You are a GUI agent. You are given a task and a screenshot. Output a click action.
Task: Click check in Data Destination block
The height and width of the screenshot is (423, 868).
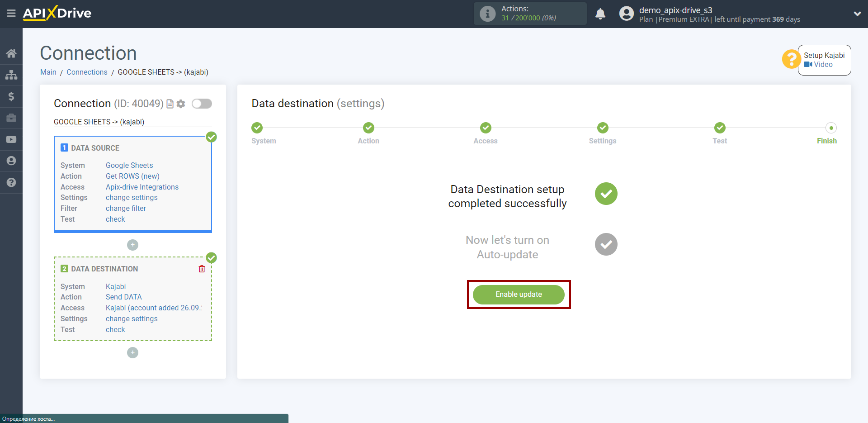115,330
